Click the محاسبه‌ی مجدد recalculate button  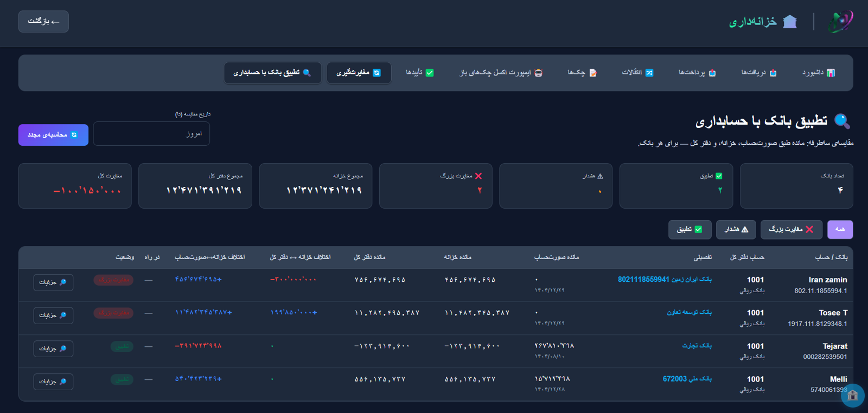click(53, 135)
